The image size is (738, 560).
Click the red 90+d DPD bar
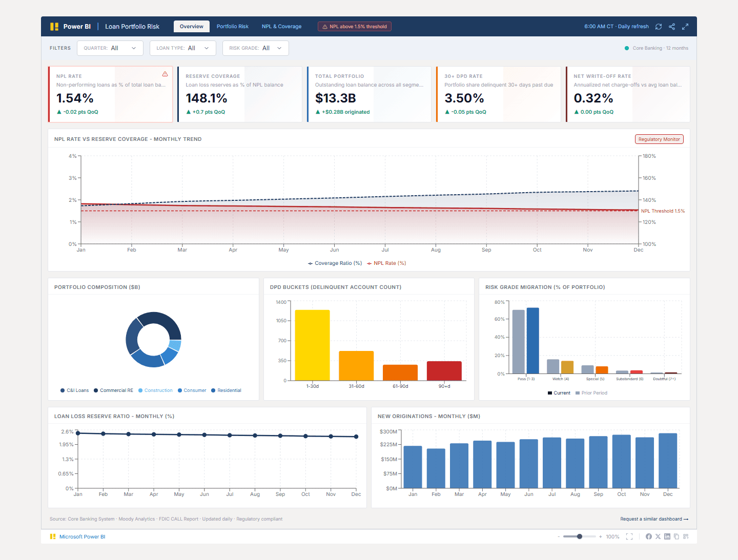444,371
